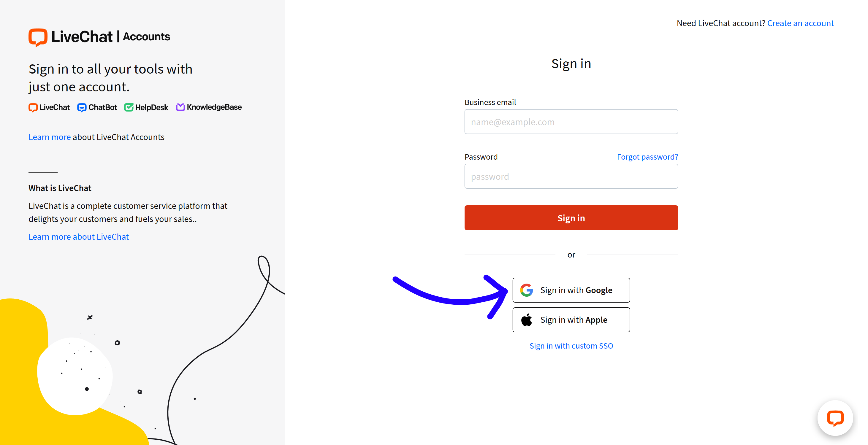Click Sign in with Apple button

click(571, 320)
